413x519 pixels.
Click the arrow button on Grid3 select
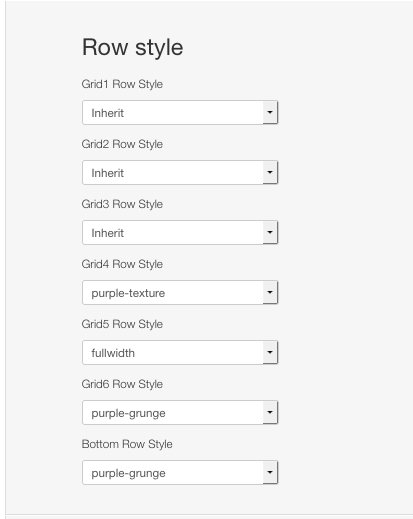270,232
